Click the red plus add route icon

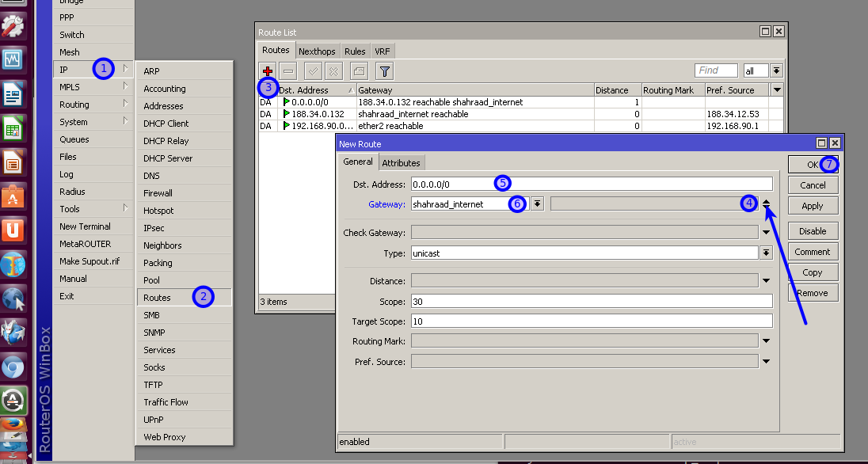click(268, 71)
